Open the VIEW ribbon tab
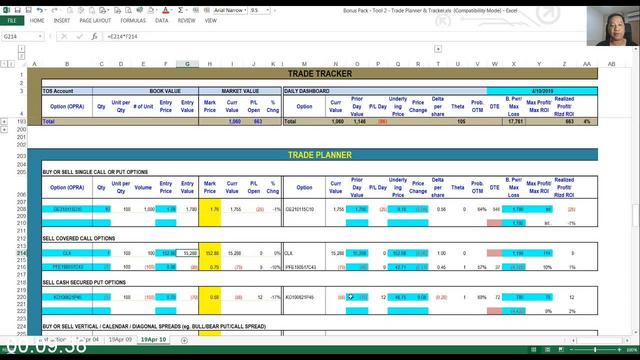 point(211,20)
